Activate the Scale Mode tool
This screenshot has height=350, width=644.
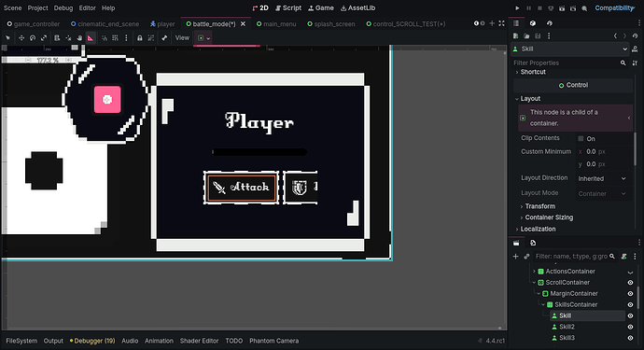click(x=44, y=37)
